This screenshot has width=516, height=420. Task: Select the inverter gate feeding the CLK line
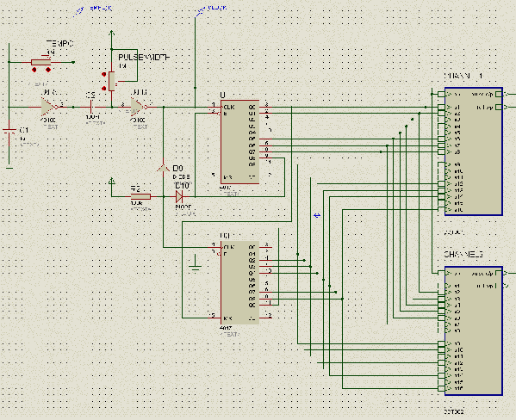138,107
